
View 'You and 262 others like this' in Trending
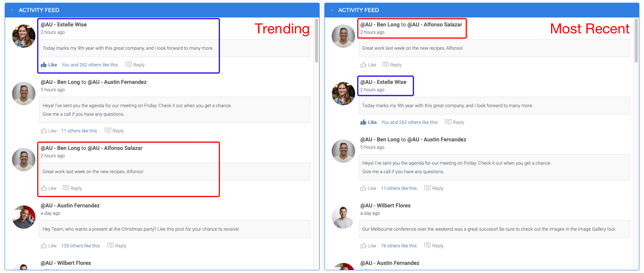90,65
